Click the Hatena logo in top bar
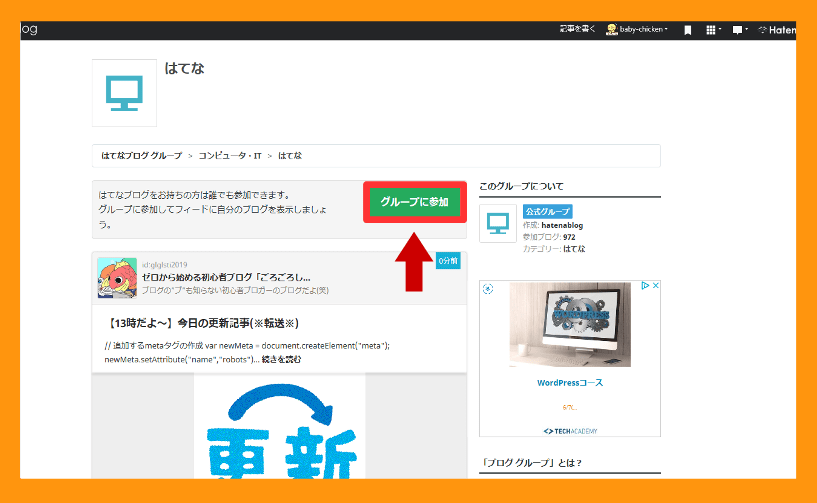 777,30
